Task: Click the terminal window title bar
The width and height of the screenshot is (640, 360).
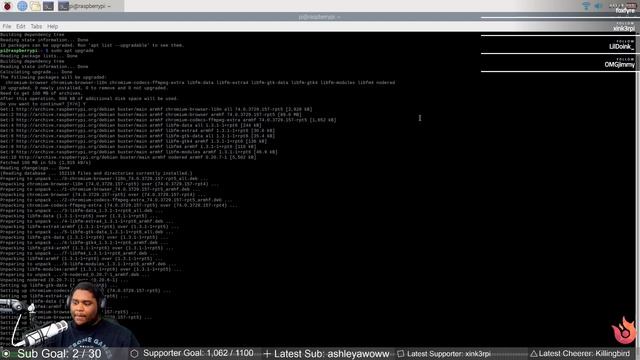Action: click(319, 17)
